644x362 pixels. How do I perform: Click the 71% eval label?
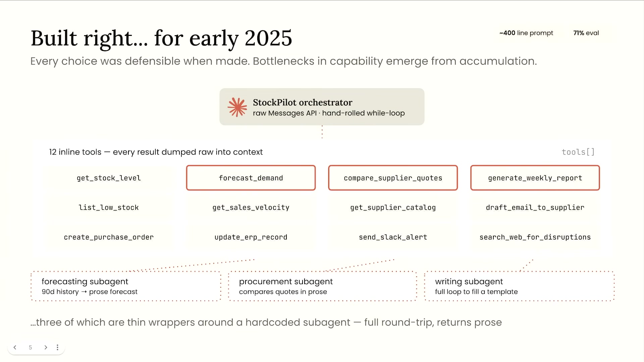click(x=586, y=33)
